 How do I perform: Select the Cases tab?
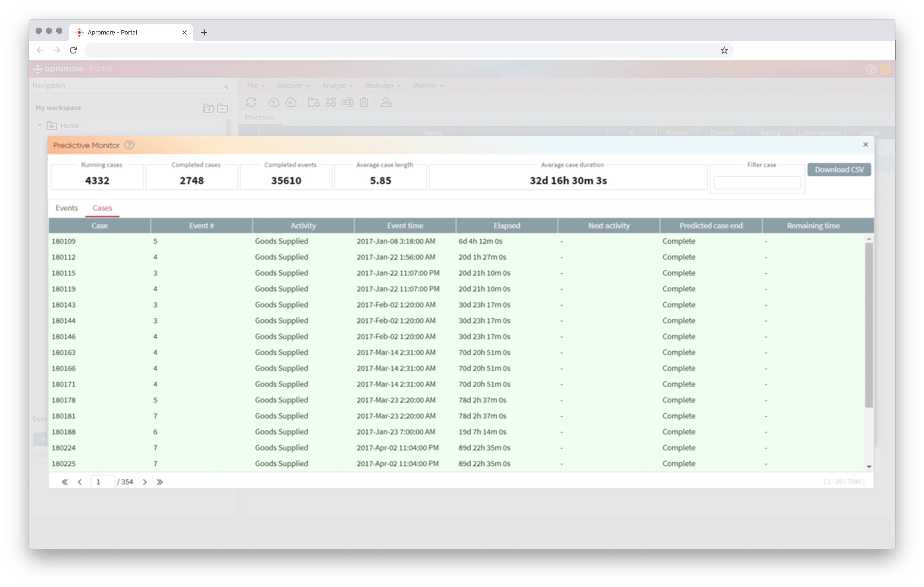pyautogui.click(x=102, y=208)
